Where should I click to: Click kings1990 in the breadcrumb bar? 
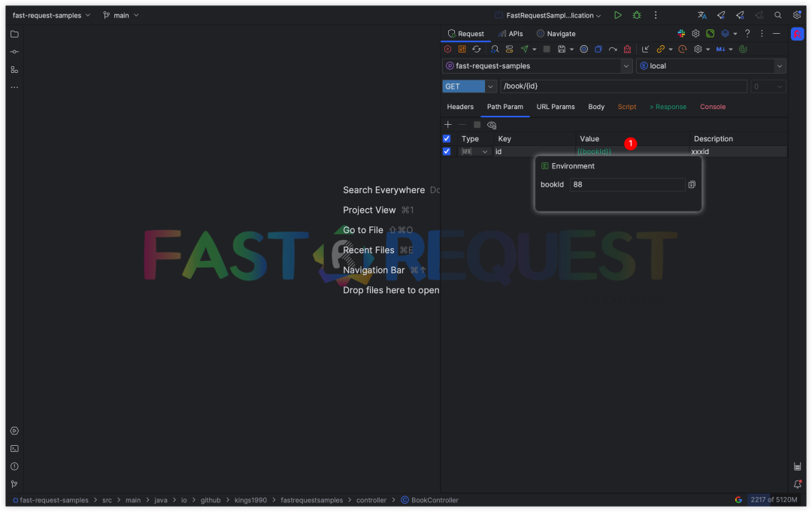click(x=250, y=500)
